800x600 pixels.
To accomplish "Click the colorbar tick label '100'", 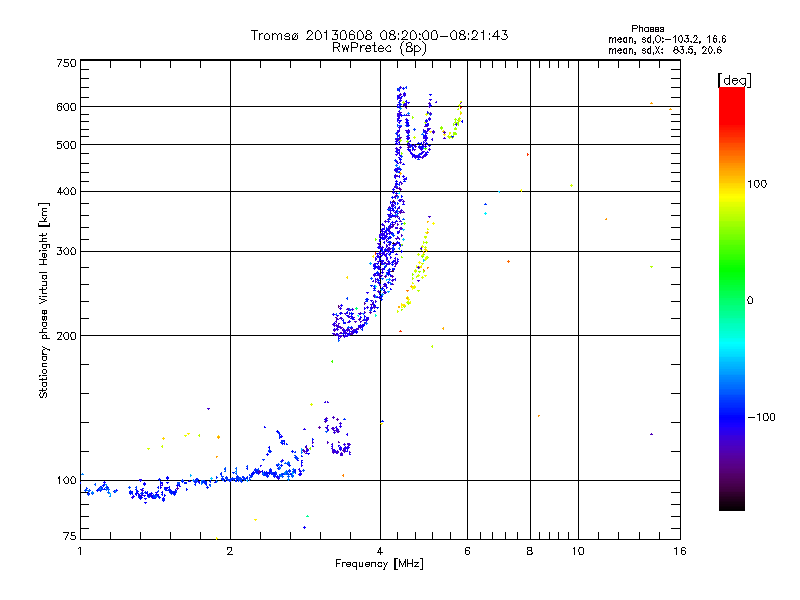I will point(757,184).
